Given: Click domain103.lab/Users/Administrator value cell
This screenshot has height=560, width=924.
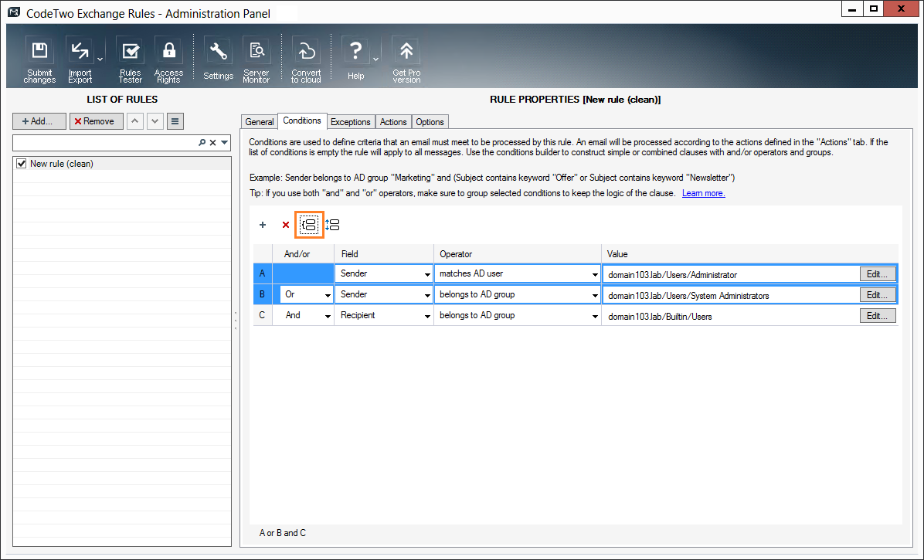Looking at the screenshot, I should (731, 275).
